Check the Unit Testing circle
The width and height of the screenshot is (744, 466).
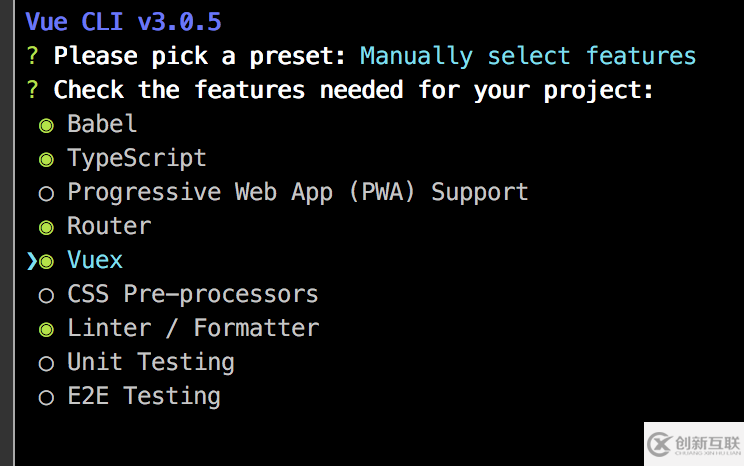click(46, 363)
